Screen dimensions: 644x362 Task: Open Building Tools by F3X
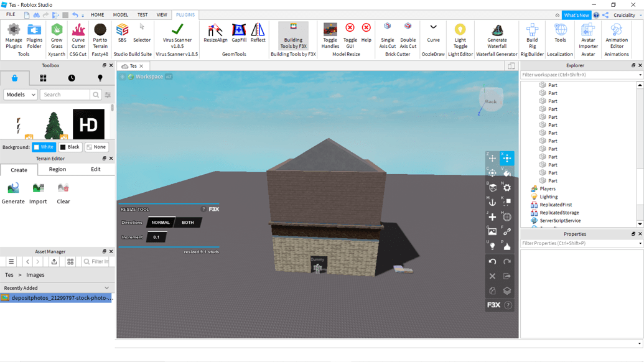[293, 36]
